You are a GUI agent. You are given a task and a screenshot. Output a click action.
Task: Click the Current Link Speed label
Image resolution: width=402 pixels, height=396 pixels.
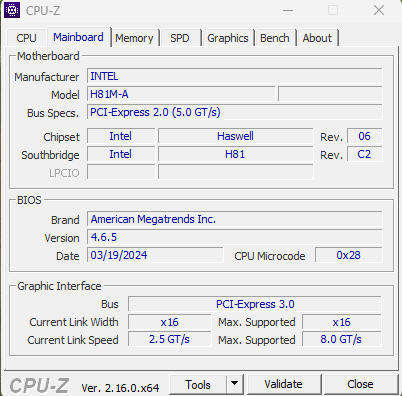pyautogui.click(x=73, y=340)
